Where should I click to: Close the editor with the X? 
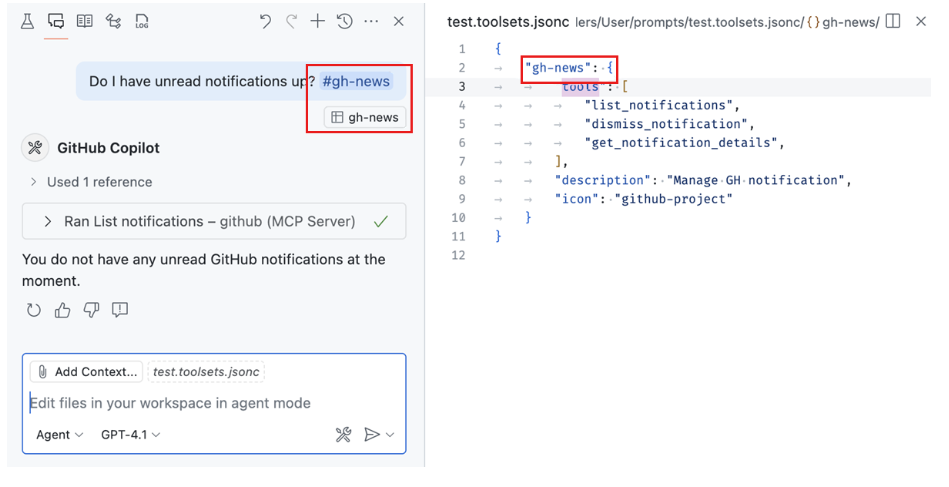click(921, 22)
